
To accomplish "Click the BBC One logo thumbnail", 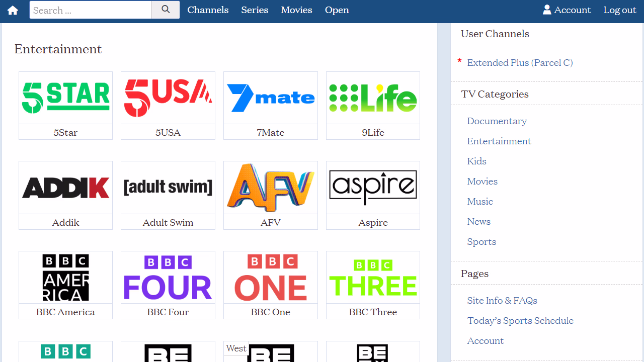I will (270, 278).
